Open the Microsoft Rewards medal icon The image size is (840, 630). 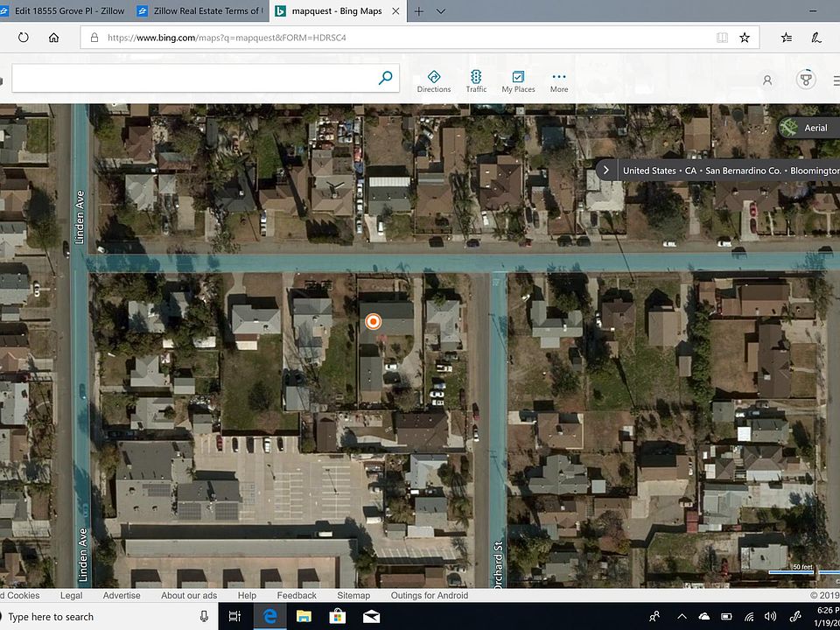coord(806,80)
